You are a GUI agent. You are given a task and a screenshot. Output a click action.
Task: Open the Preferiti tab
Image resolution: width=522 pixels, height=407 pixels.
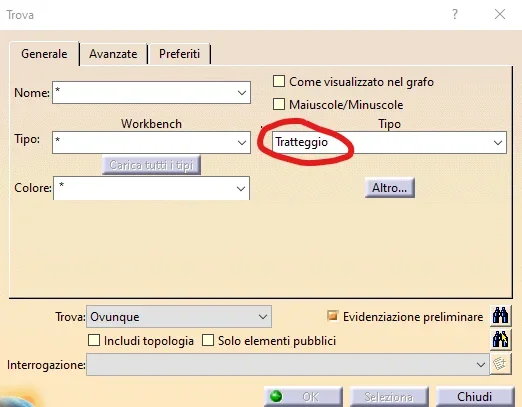(x=180, y=54)
